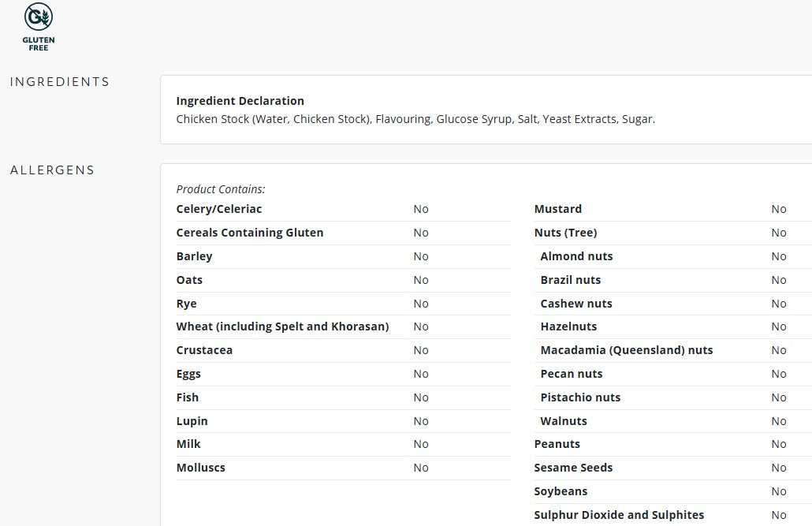This screenshot has height=526, width=812.
Task: Select the Macadamia (Queensland) nuts row
Action: 672,350
